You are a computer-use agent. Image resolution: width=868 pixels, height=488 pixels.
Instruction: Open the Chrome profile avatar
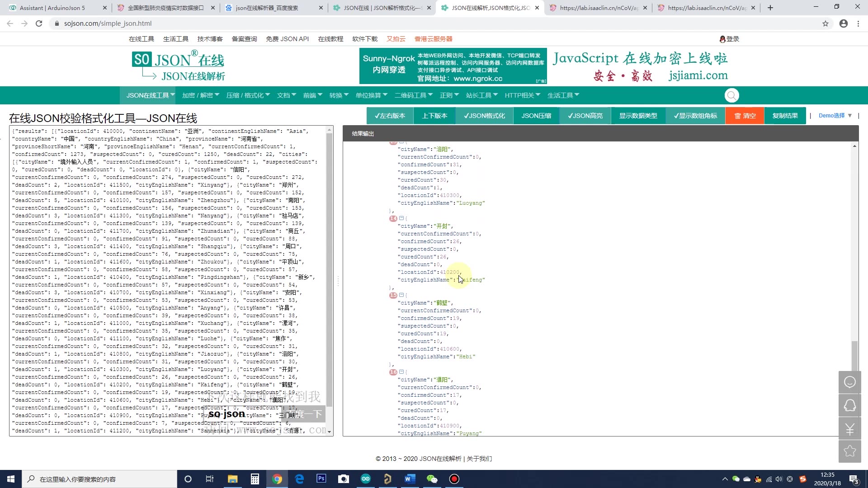pyautogui.click(x=844, y=23)
